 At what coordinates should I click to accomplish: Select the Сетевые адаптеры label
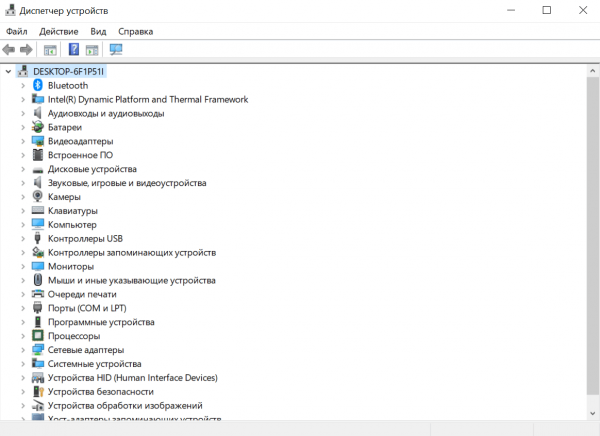click(x=86, y=350)
